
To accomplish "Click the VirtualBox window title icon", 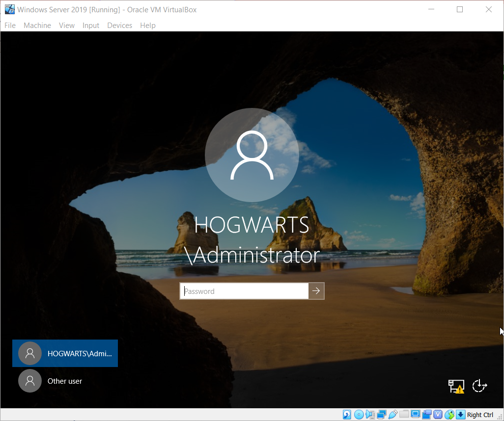I will pos(10,9).
